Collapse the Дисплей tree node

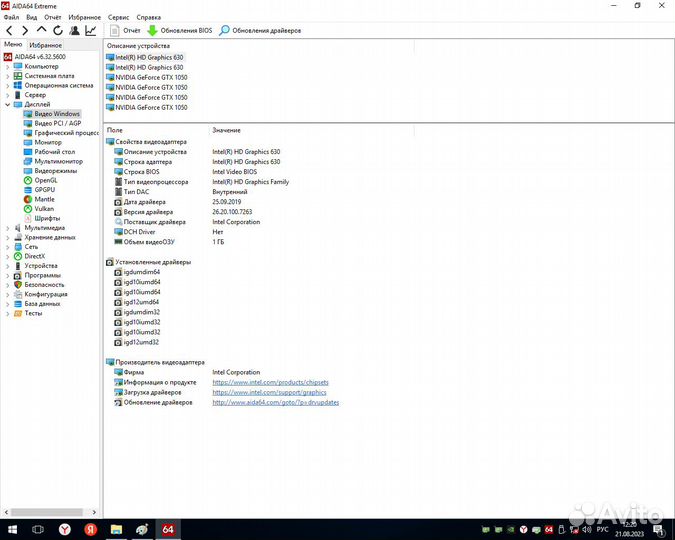7,104
